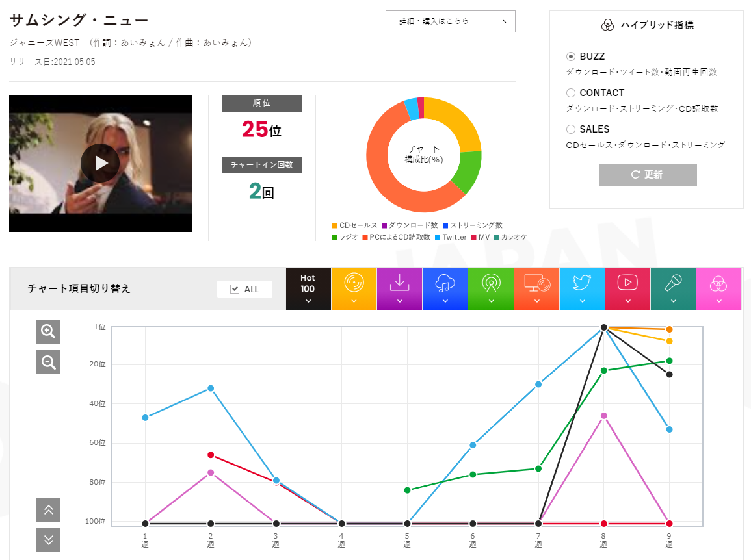Click the blue Twitter point at week 2
751x560 pixels.
tap(211, 388)
